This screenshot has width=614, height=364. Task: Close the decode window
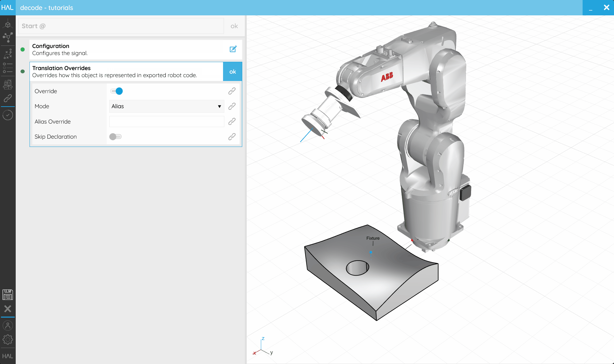tap(606, 8)
